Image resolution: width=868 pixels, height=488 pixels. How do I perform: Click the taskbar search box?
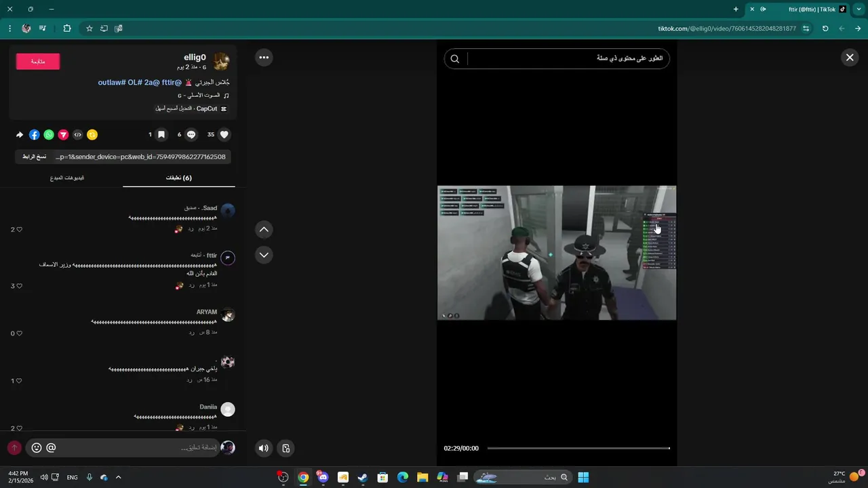click(x=521, y=477)
